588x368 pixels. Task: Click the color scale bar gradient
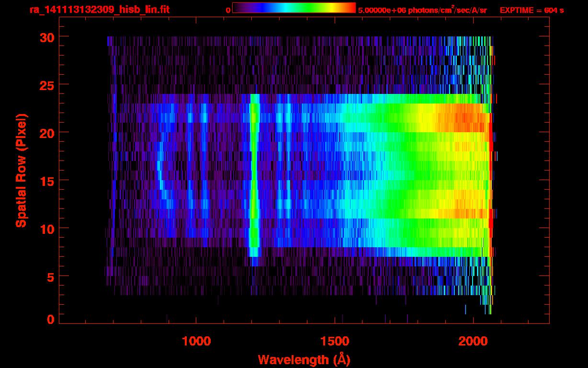294,8
